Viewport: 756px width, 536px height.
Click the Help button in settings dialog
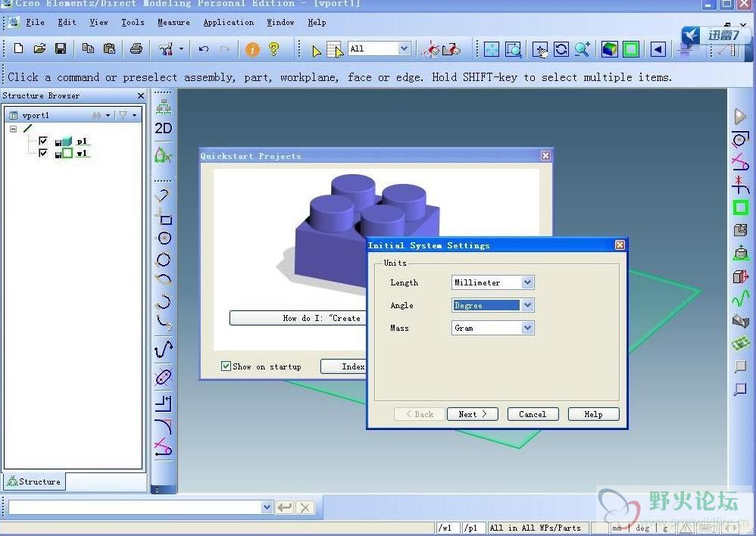click(x=594, y=414)
